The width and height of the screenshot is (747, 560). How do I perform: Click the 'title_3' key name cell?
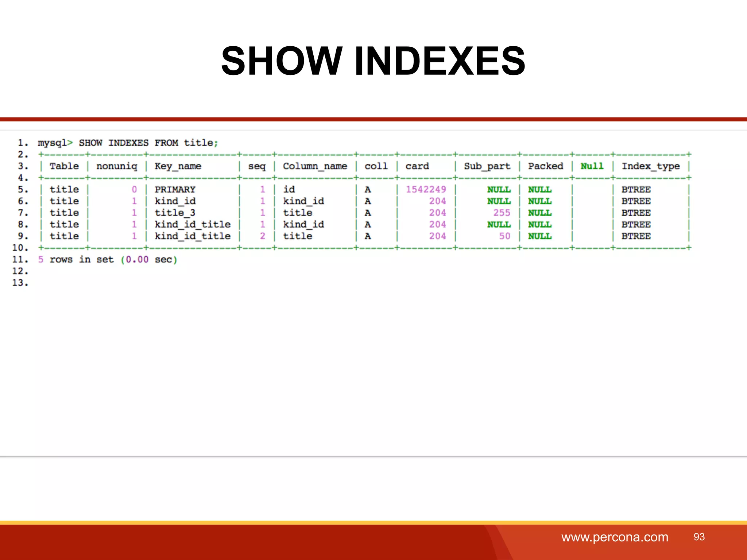pyautogui.click(x=175, y=213)
